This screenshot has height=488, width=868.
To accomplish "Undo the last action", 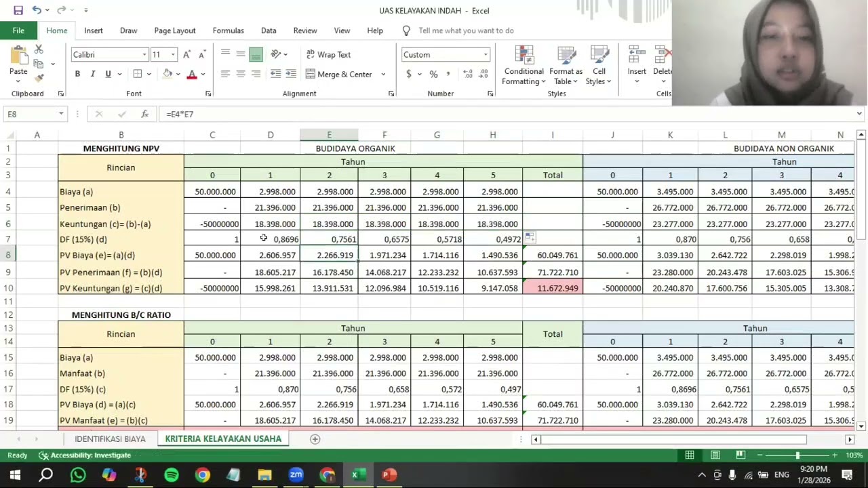I will coord(37,10).
